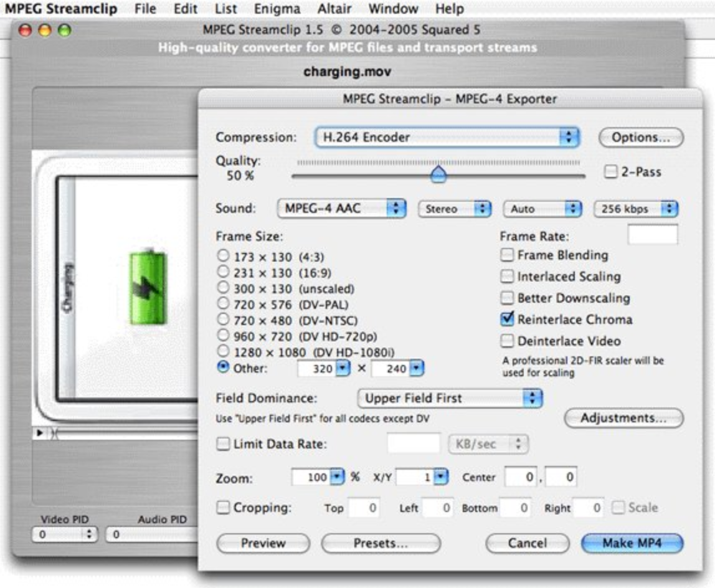This screenshot has height=588, width=715.
Task: Select 960 × 720 (DV HD-720p) frame size
Action: pyautogui.click(x=223, y=335)
